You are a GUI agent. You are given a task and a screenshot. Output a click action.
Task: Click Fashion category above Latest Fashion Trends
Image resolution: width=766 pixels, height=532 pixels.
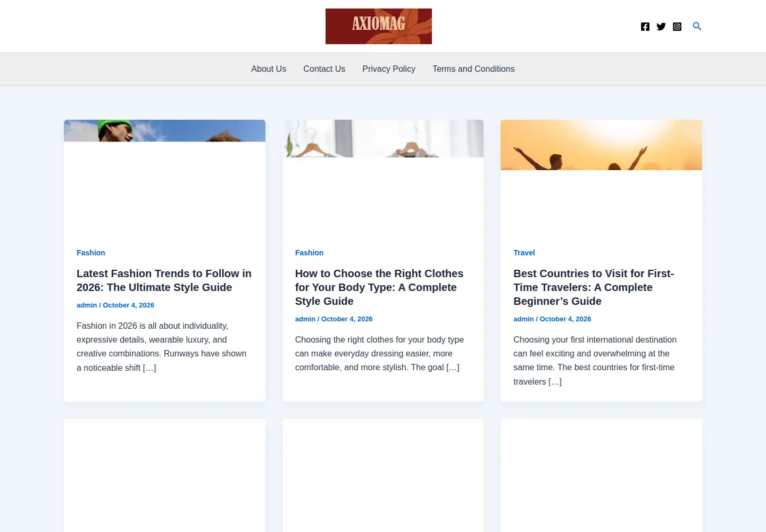click(91, 253)
